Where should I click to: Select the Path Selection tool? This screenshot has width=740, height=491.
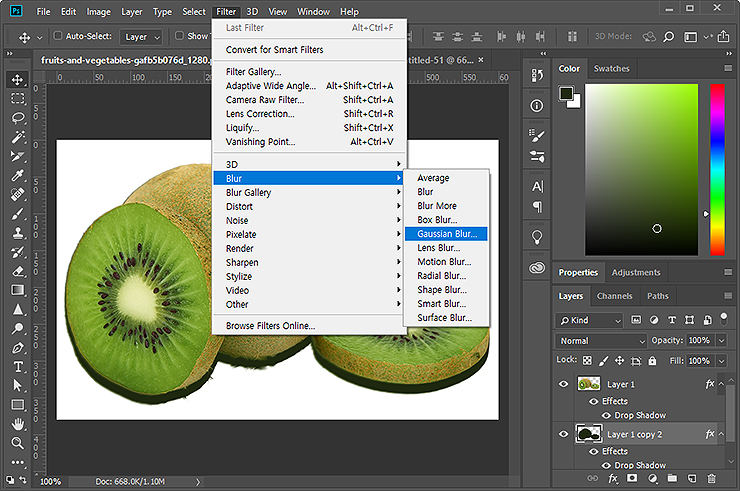(x=17, y=386)
